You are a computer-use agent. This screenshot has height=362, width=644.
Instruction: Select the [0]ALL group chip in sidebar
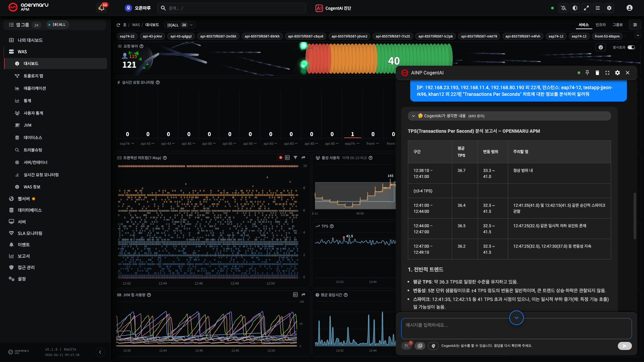(57, 25)
